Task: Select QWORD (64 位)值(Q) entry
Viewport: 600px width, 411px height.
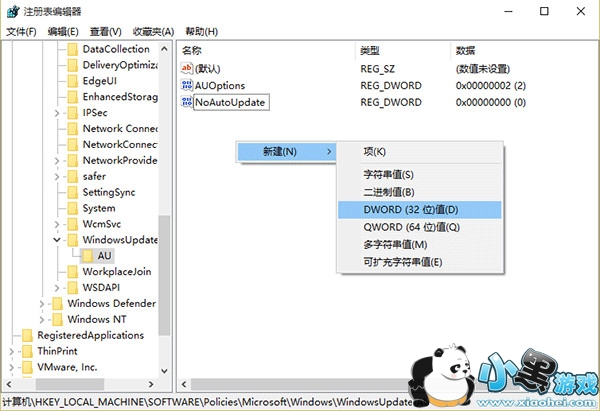Action: (x=420, y=227)
